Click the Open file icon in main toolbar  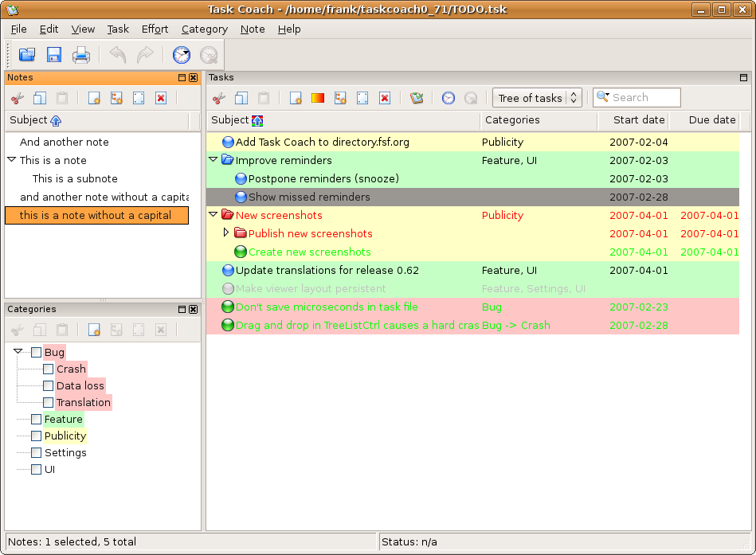pos(27,55)
